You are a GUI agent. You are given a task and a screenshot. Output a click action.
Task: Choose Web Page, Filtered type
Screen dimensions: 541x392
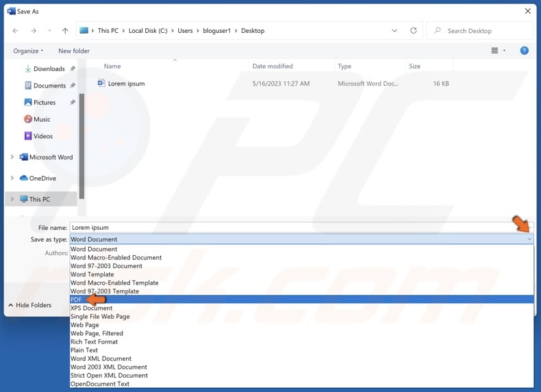[301, 333]
